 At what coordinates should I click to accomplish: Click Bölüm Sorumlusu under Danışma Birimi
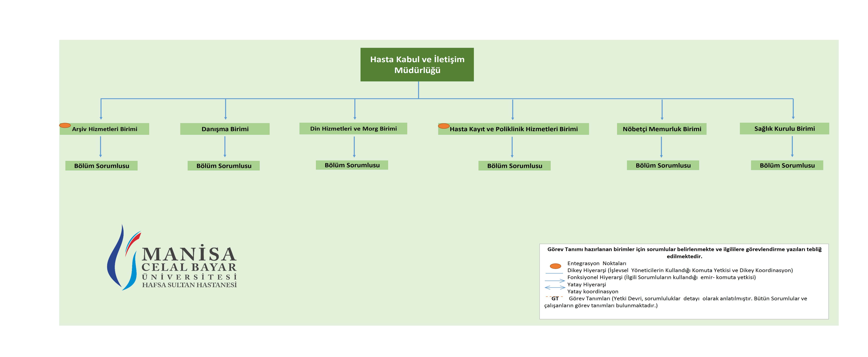(x=224, y=166)
